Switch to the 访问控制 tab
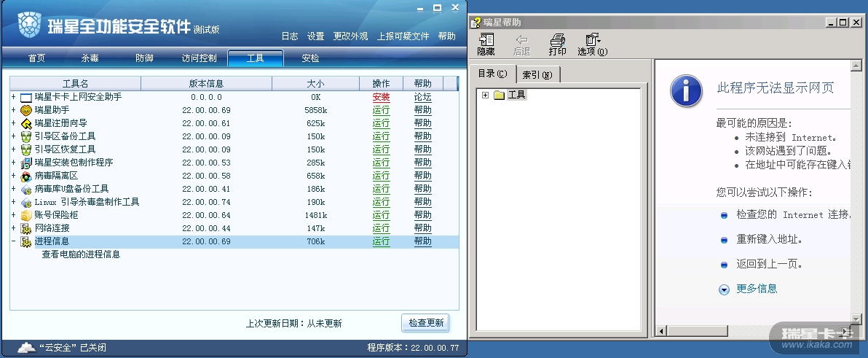This screenshot has height=358, width=868. point(200,58)
